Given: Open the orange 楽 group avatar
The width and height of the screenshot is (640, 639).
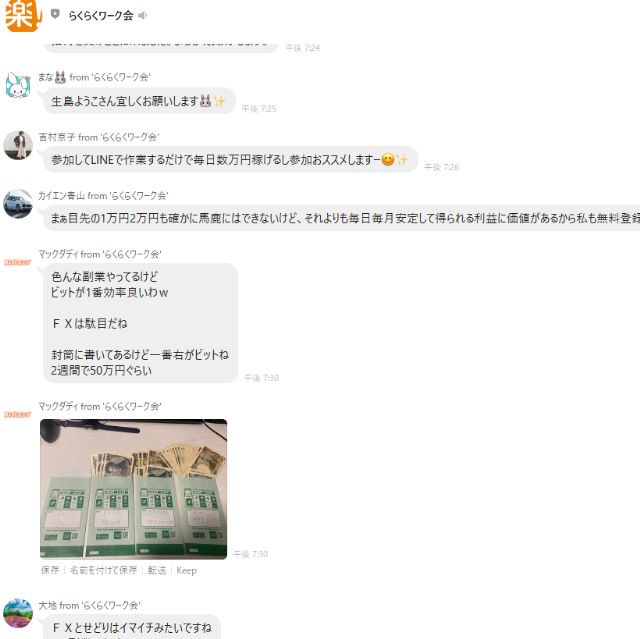Looking at the screenshot, I should point(22,15).
